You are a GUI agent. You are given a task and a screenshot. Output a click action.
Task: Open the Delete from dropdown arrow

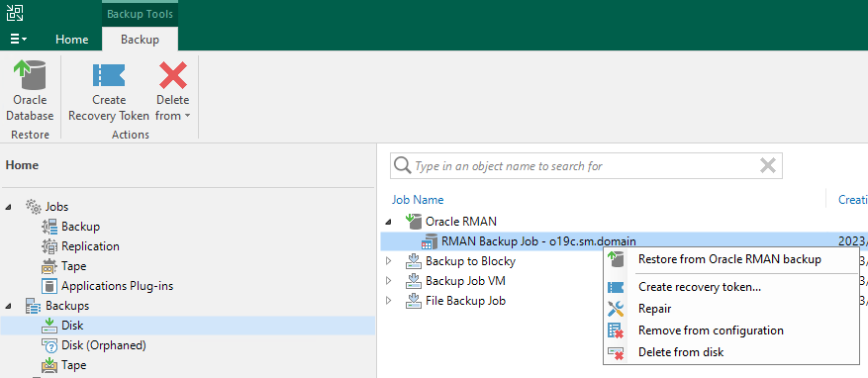pyautogui.click(x=187, y=116)
